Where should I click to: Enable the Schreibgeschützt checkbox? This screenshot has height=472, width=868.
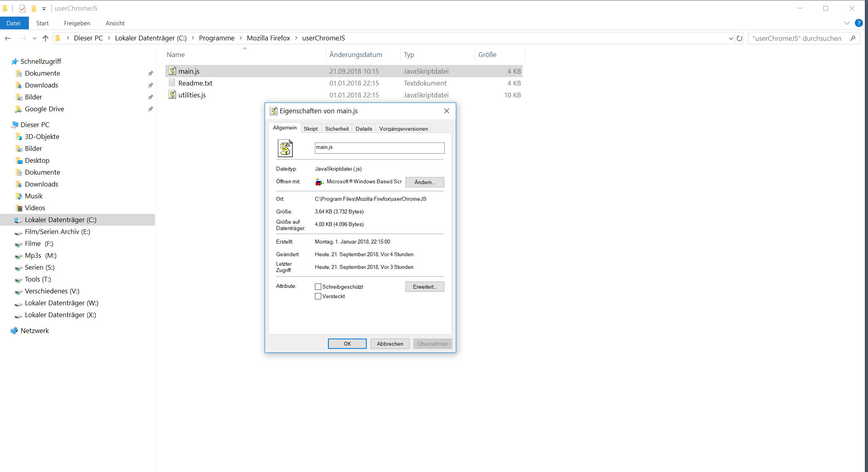point(318,287)
